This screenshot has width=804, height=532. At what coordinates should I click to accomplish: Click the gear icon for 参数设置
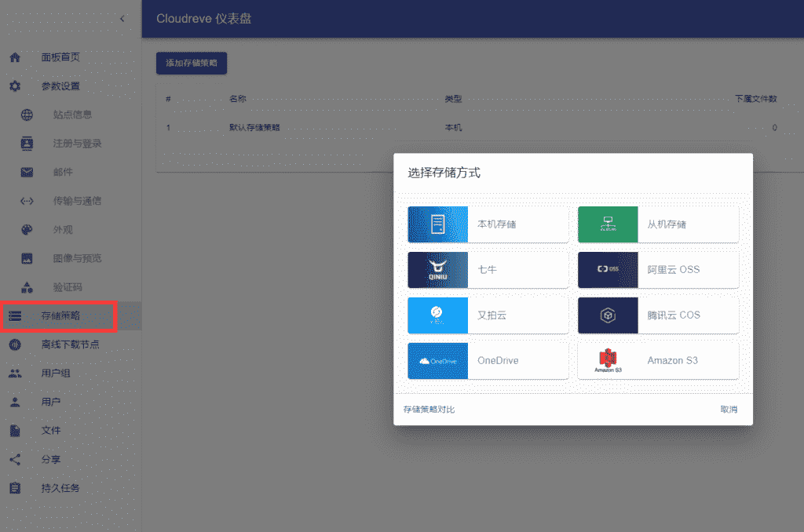tap(15, 86)
